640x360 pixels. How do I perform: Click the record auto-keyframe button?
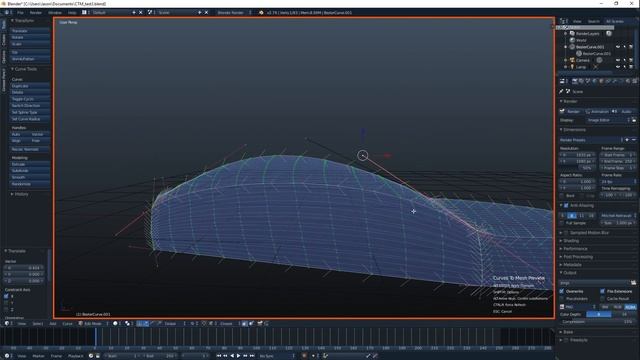click(304, 356)
